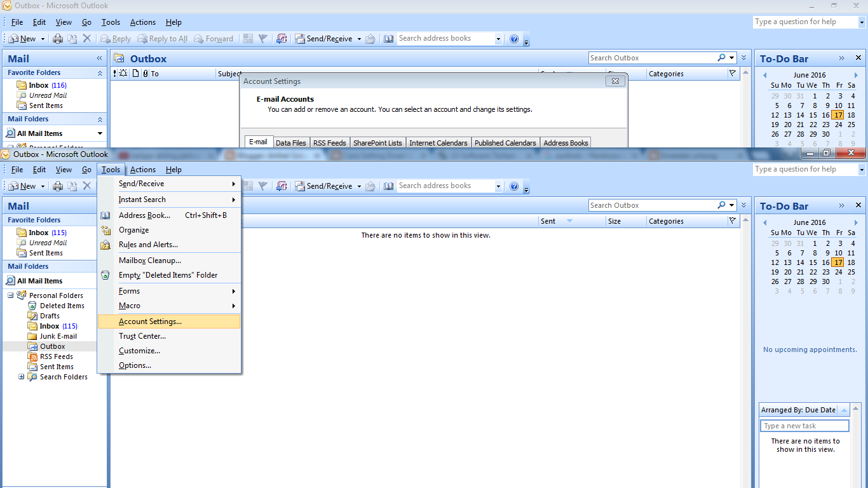The image size is (868, 488).
Task: Open Instant Search submenu in Tools menu
Action: pyautogui.click(x=169, y=200)
